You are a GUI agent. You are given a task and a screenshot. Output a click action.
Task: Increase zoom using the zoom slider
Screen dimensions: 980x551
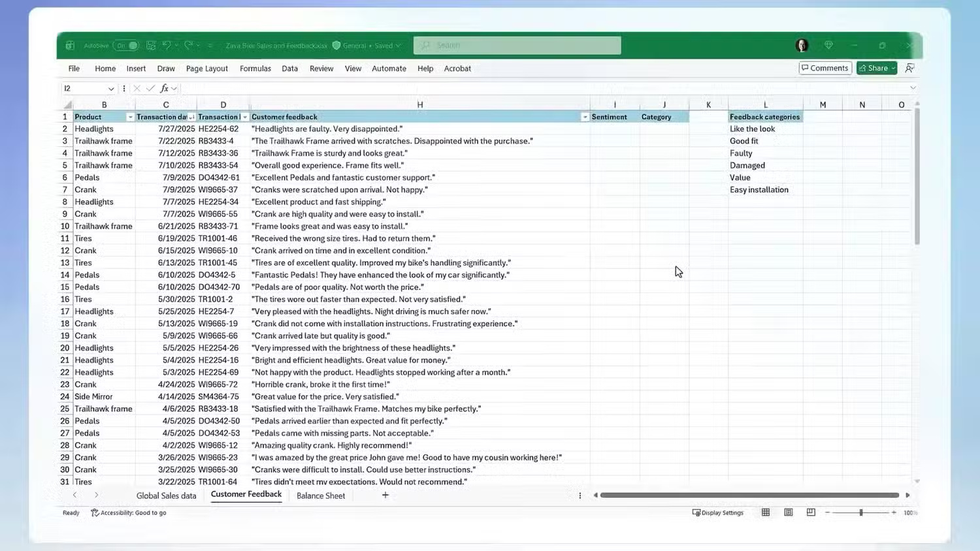click(x=894, y=512)
